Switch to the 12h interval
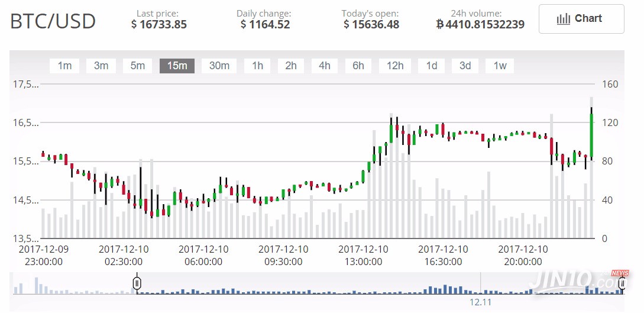644x313 pixels. click(x=394, y=66)
